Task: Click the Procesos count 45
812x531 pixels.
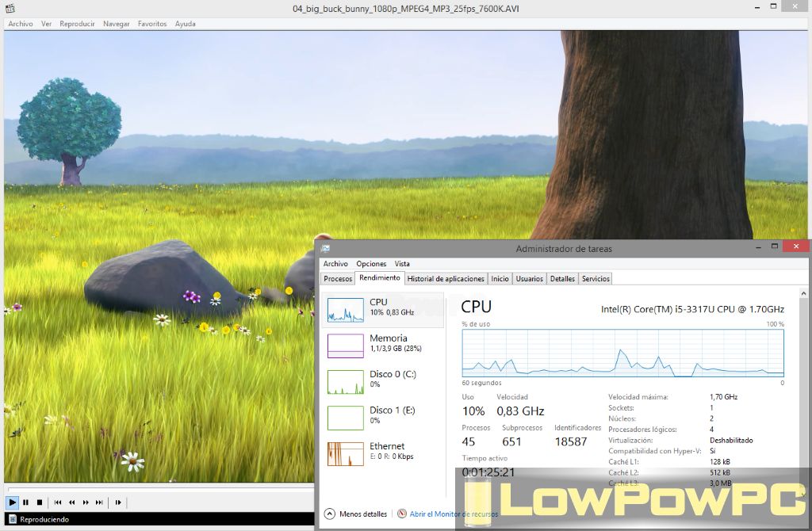Action: pyautogui.click(x=468, y=441)
